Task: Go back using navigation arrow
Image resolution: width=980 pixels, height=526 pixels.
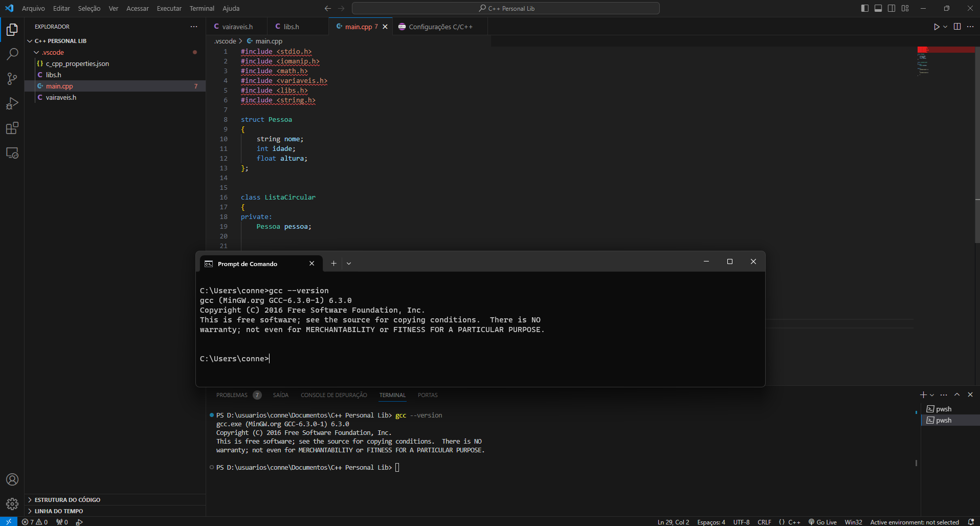Action: pos(328,8)
